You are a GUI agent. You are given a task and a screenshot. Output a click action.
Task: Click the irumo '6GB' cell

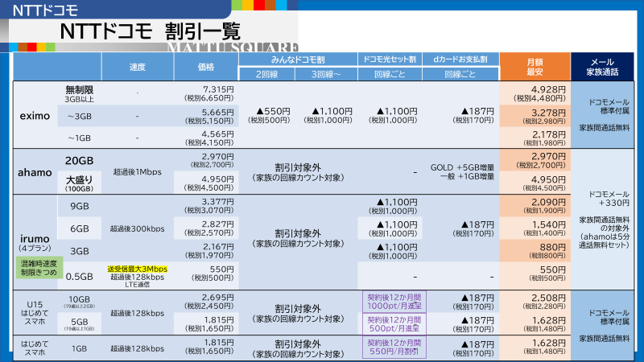click(79, 228)
